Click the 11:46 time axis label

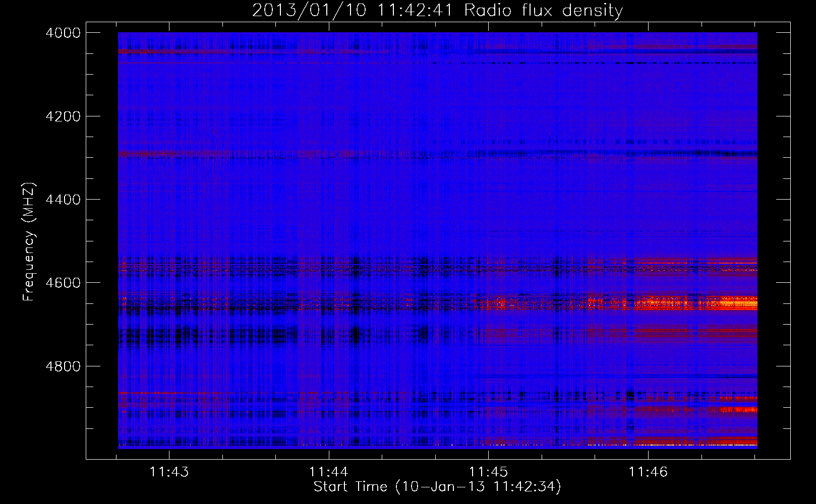point(648,472)
